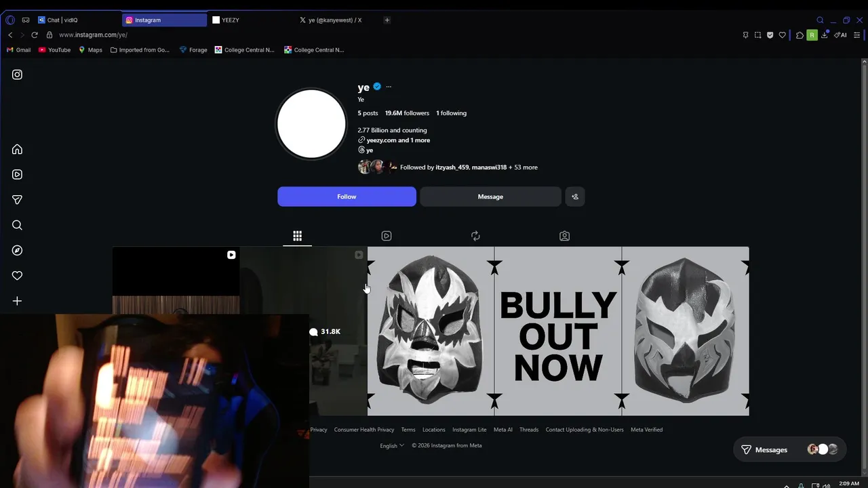
Task: Open Search magnifier in sidebar
Action: [x=17, y=225]
